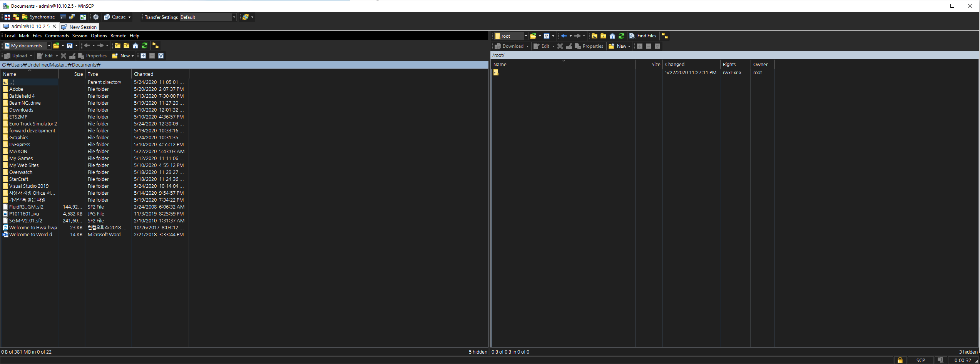Close the admin@10.10.2.5 session tab
Viewport: 980px width, 364px height.
pos(54,26)
